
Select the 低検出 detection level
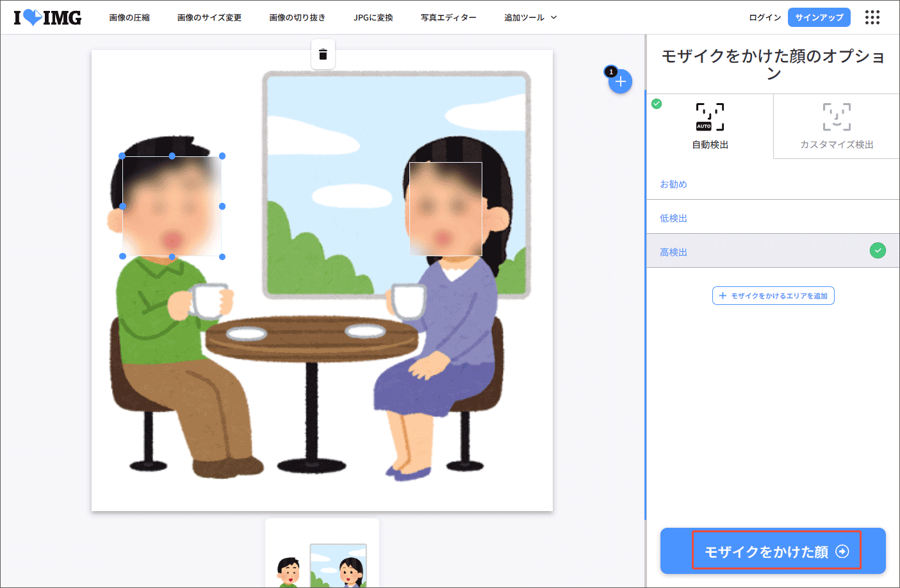pyautogui.click(x=673, y=218)
